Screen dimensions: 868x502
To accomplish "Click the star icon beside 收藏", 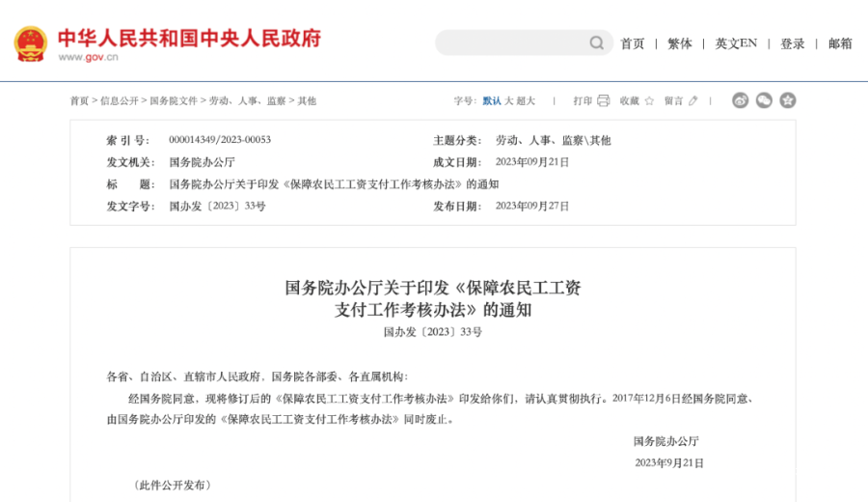I will click(649, 100).
